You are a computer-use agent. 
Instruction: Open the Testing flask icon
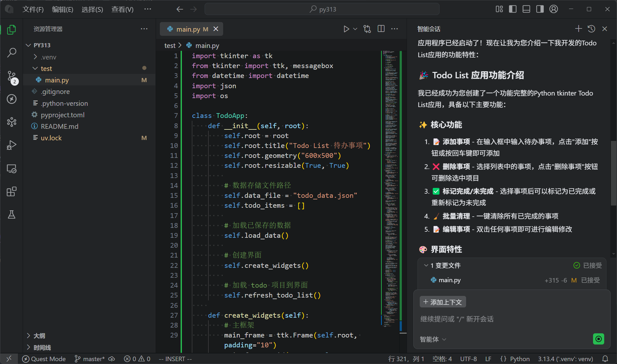point(12,215)
